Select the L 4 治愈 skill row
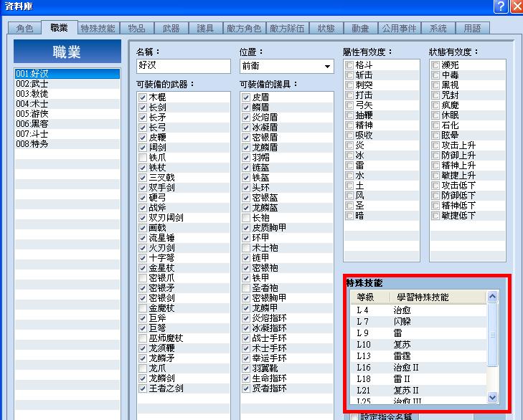The image size is (523, 420). point(418,310)
